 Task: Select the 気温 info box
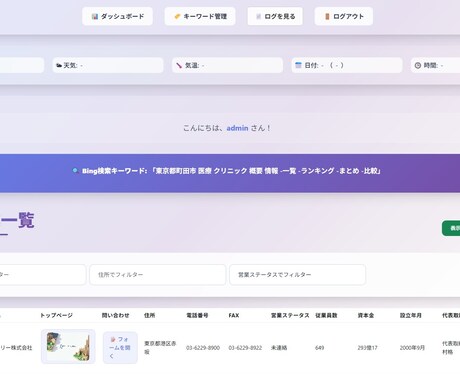228,65
